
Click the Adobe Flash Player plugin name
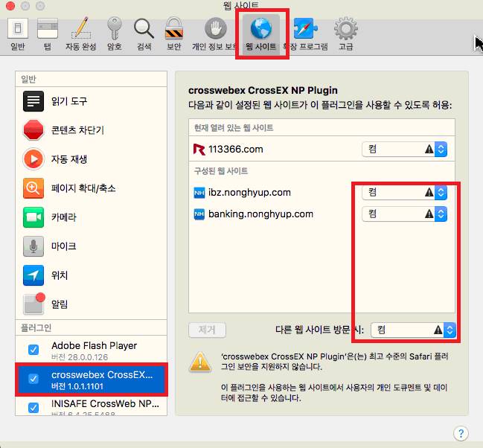(95, 346)
